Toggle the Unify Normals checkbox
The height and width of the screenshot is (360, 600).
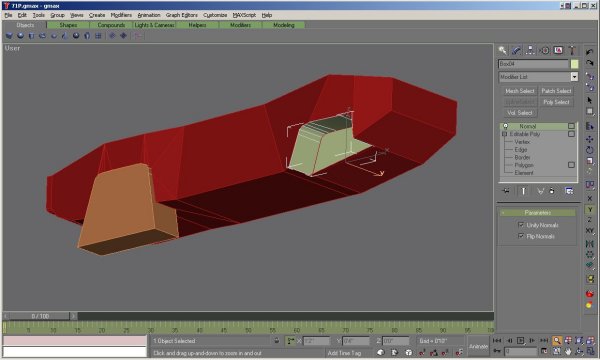[x=520, y=225]
